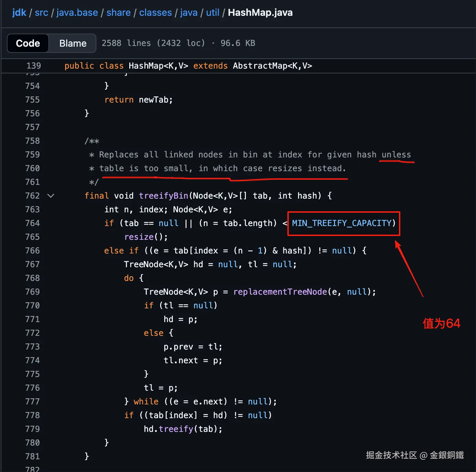Viewport: 476px width, 472px height.
Task: Select line number 757
Action: (33, 127)
